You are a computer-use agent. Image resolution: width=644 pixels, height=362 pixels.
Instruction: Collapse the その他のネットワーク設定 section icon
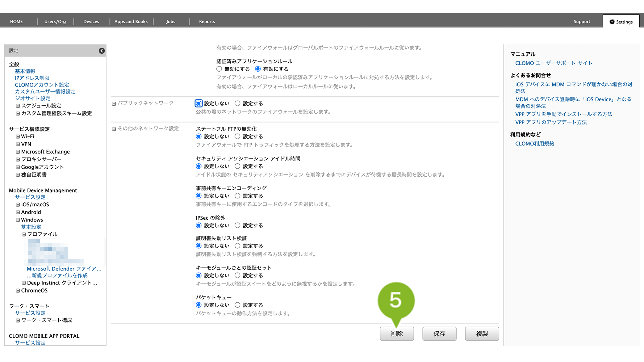coord(114,129)
